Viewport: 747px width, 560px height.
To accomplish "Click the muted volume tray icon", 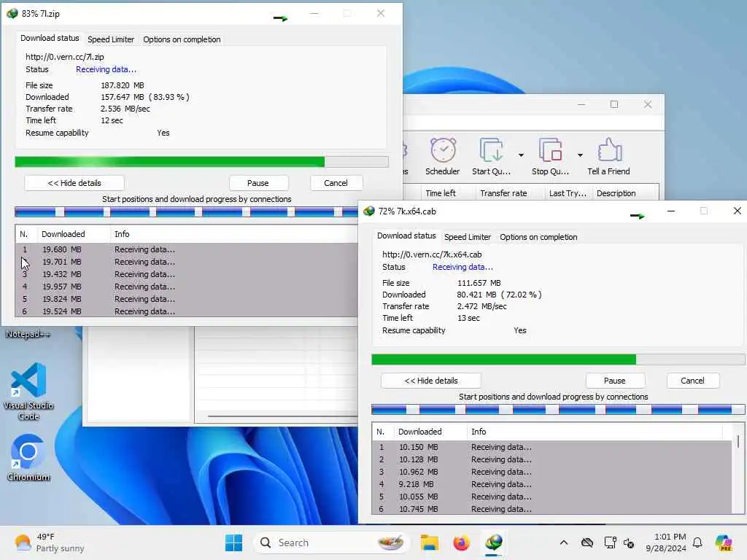I will [629, 542].
